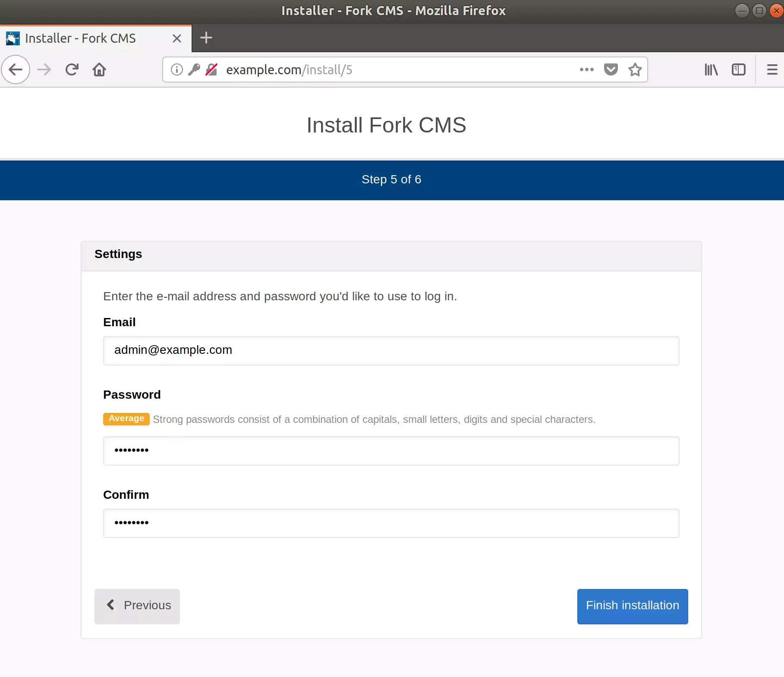Viewport: 784px width, 677px height.
Task: Bookmark this page with the star
Action: pyautogui.click(x=635, y=69)
